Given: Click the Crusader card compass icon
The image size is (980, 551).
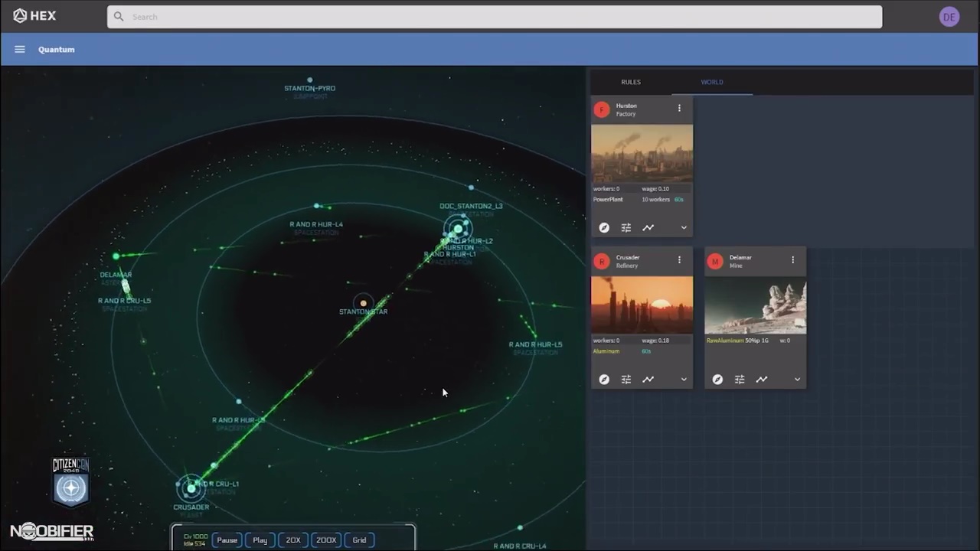Looking at the screenshot, I should pos(604,379).
